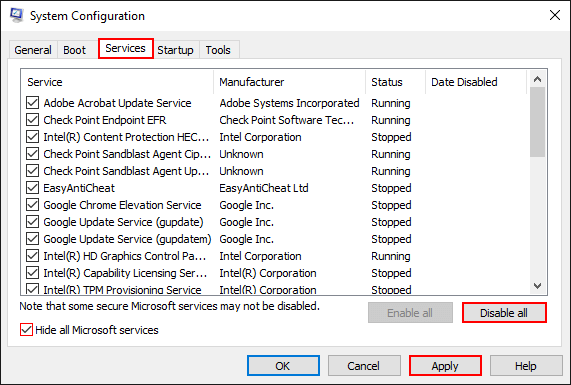Uncheck Check Point Endpoint EFR checkbox
This screenshot has height=385, width=571.
point(32,120)
